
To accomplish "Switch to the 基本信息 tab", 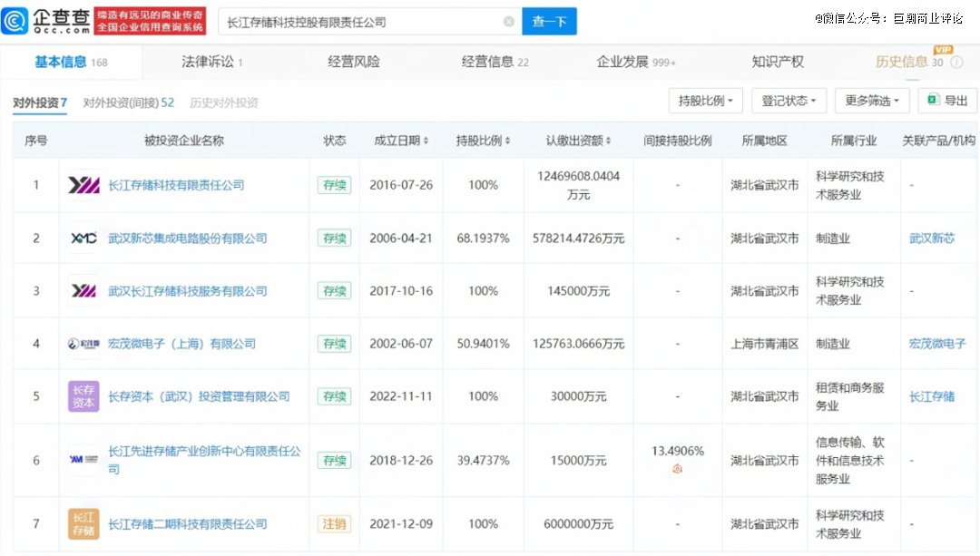I will click(x=71, y=62).
